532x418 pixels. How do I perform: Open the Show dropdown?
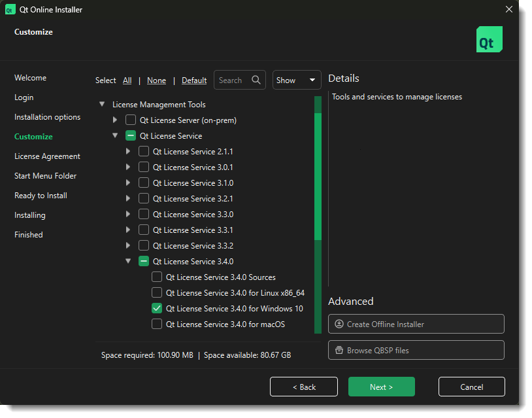pos(297,80)
